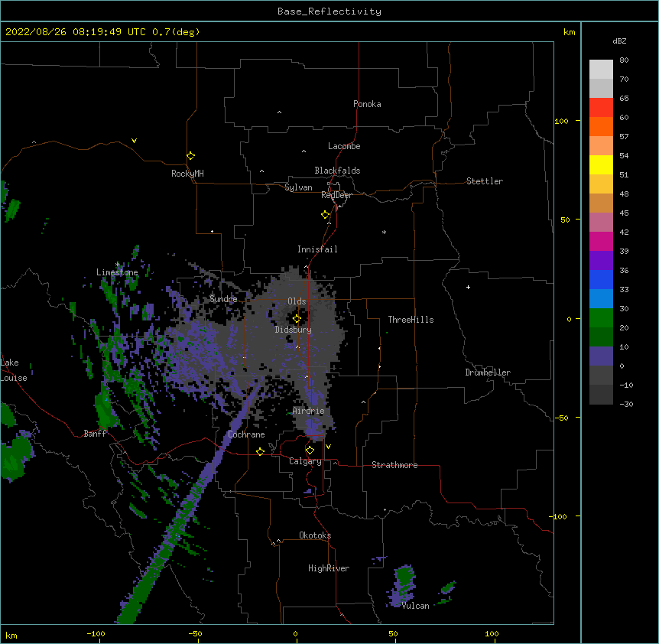The image size is (659, 644).
Task: Click the dBZ legend heading
Action: [619, 41]
